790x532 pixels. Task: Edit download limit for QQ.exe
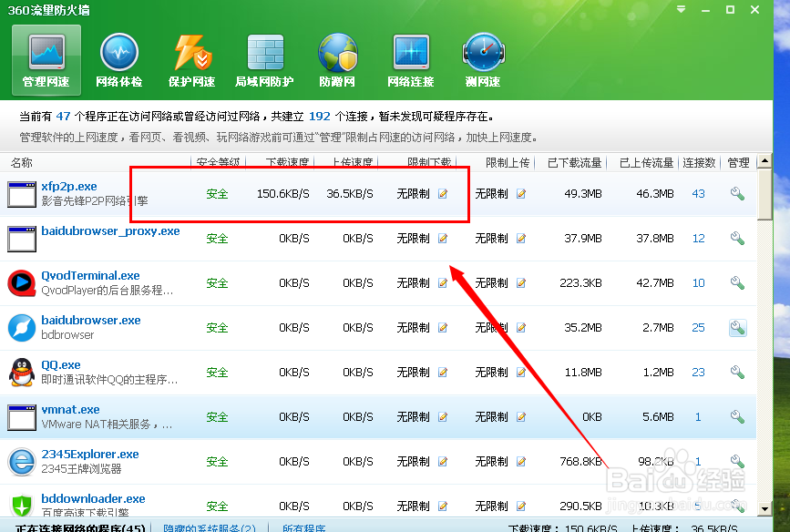(443, 373)
